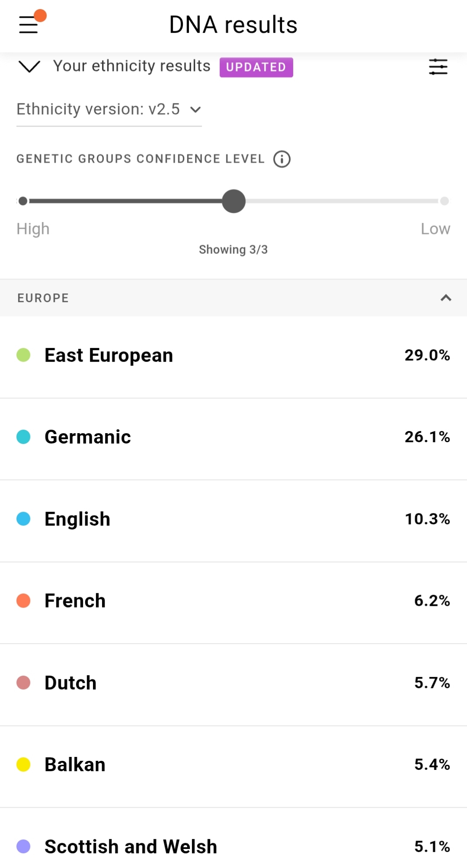
Task: Tap the Dutch ethnicity entry
Action: 233,683
